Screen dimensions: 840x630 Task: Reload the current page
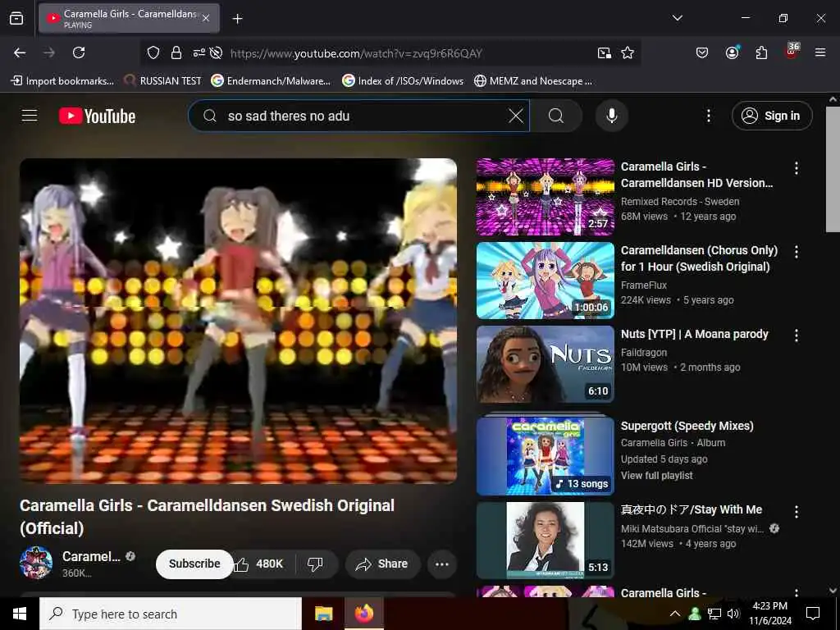79,52
